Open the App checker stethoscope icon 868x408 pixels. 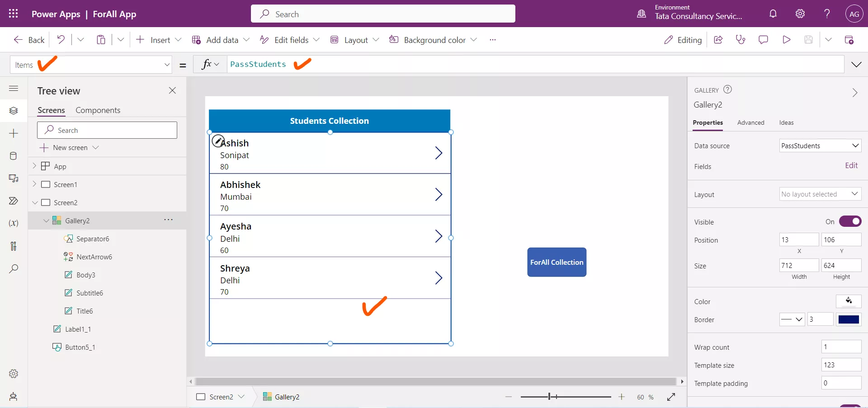pyautogui.click(x=741, y=40)
